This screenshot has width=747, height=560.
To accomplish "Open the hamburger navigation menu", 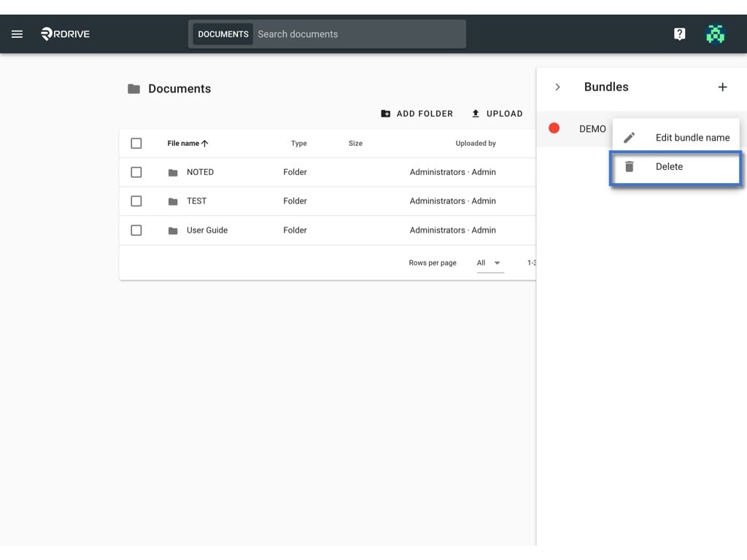I will coord(18,34).
